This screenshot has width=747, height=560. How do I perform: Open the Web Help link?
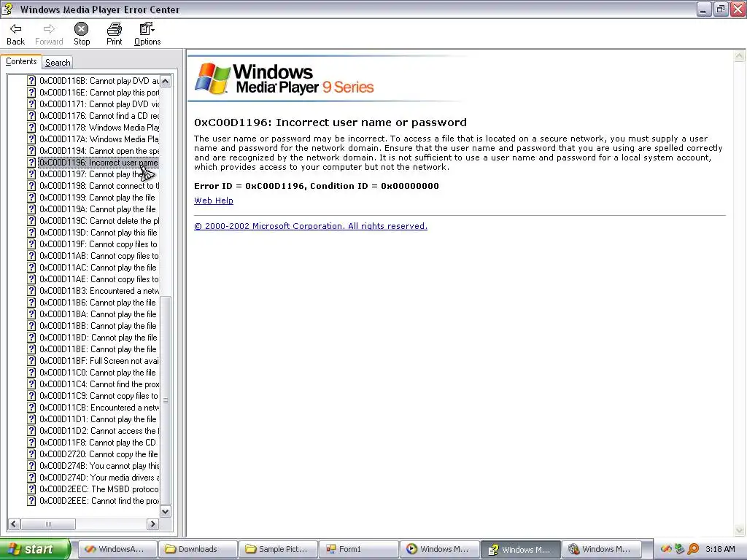pos(214,201)
